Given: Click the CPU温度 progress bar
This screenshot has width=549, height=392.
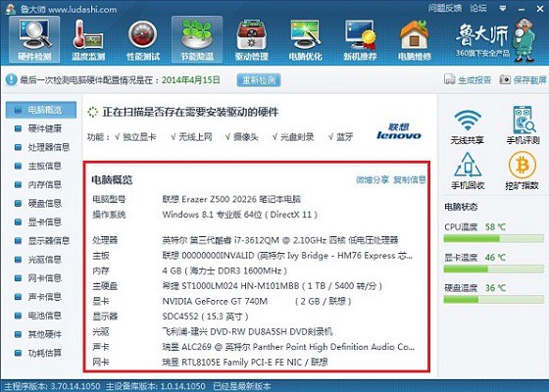Looking at the screenshot, I should 493,239.
